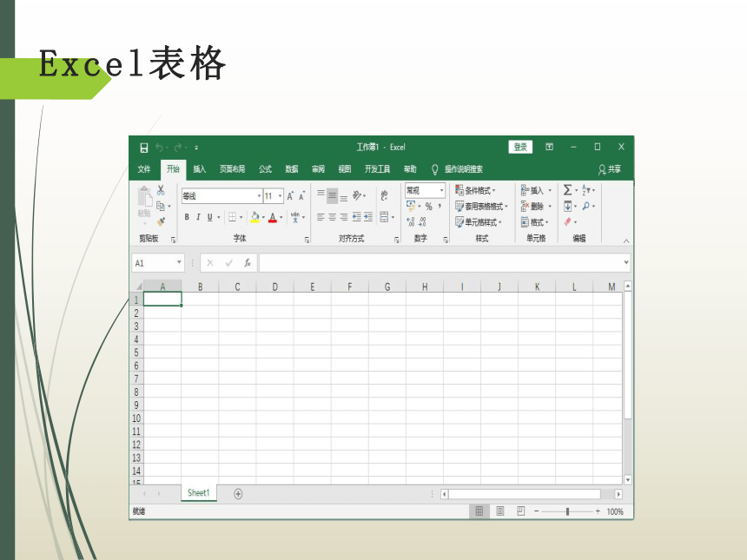Image resolution: width=747 pixels, height=560 pixels.
Task: Toggle Italic formatting
Action: (198, 217)
